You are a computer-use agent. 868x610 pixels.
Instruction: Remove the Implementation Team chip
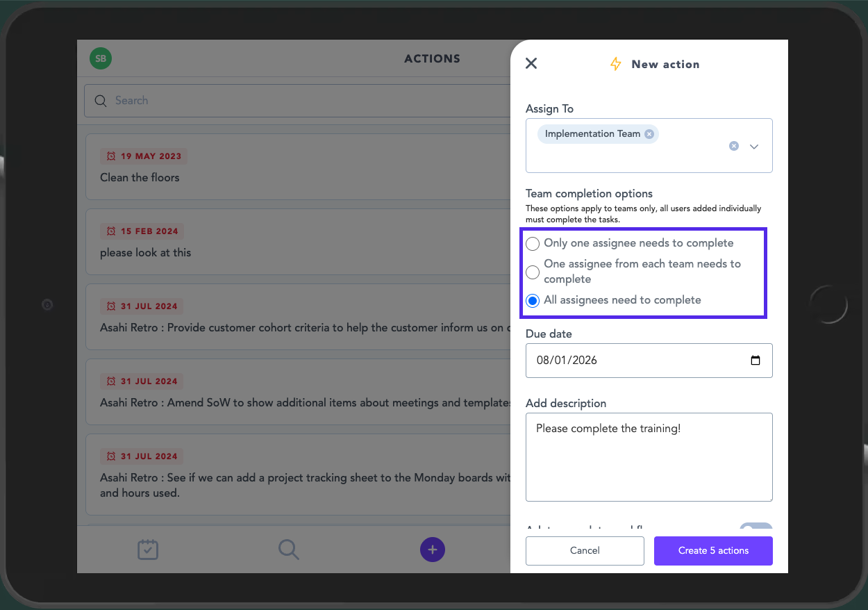point(649,134)
